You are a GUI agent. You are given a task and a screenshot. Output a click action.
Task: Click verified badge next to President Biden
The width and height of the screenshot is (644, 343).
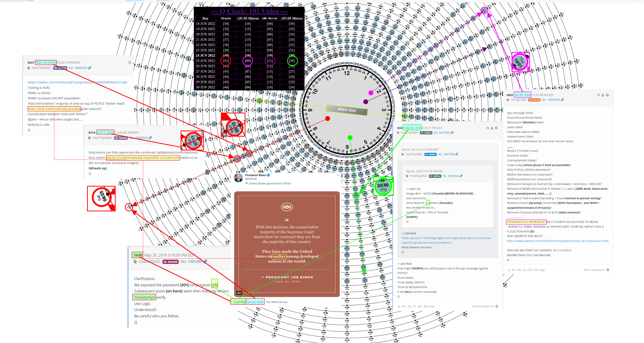click(x=269, y=175)
